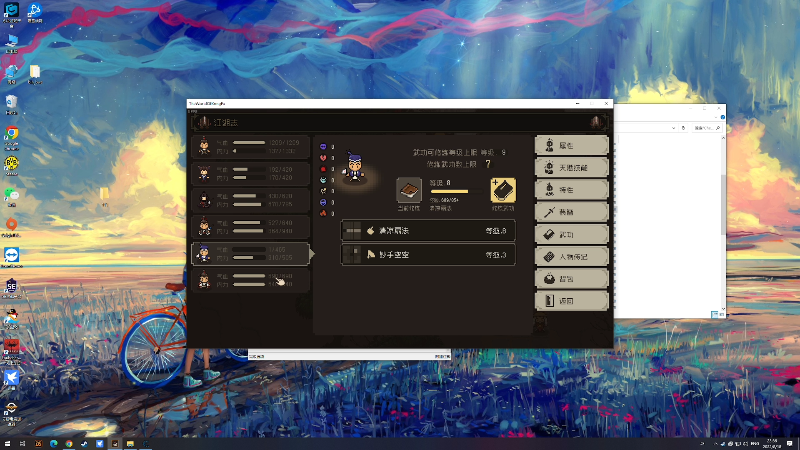The width and height of the screenshot is (800, 450).
Task: Click the yellow training progress bar
Action: [456, 192]
